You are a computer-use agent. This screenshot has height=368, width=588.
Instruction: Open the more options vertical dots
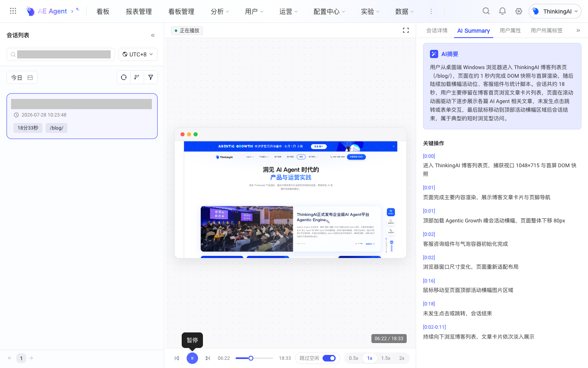(431, 11)
